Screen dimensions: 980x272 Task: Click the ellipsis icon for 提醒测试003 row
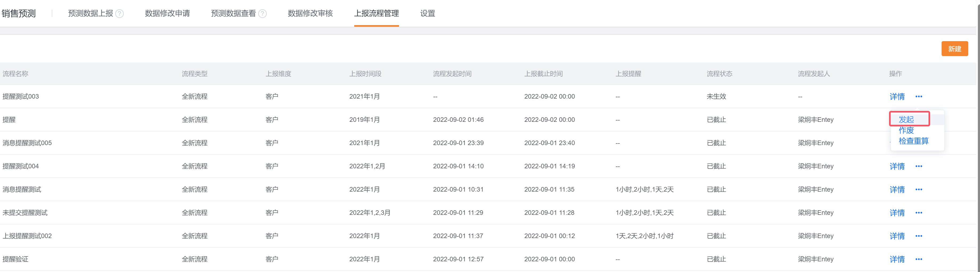(919, 96)
